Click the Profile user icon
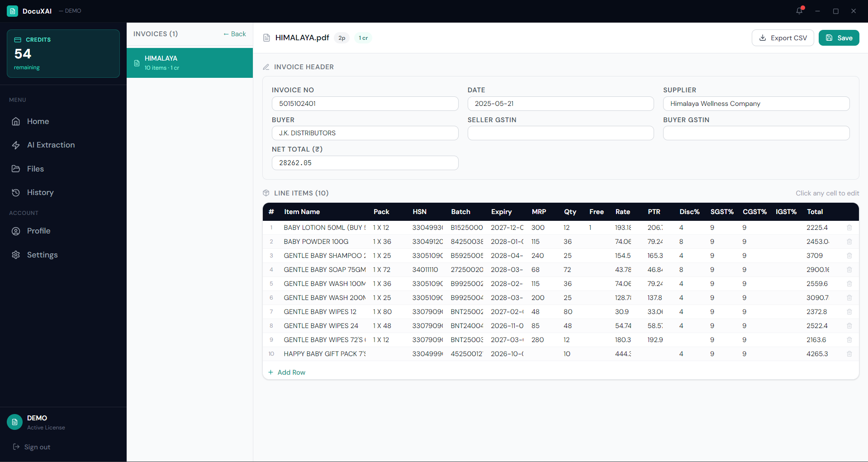 pyautogui.click(x=16, y=231)
